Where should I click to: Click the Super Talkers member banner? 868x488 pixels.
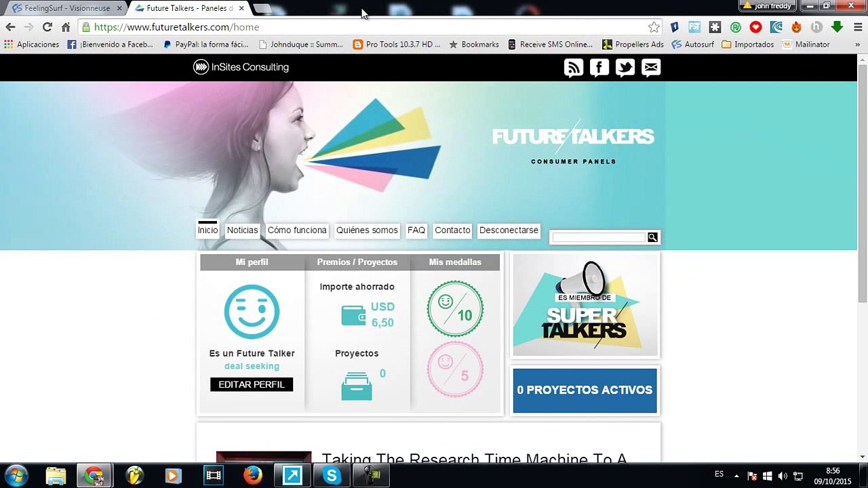pyautogui.click(x=585, y=305)
